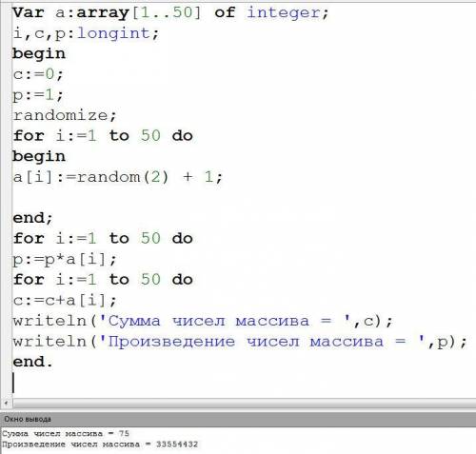Click the editor's horizontal scrollbar track

[245, 404]
